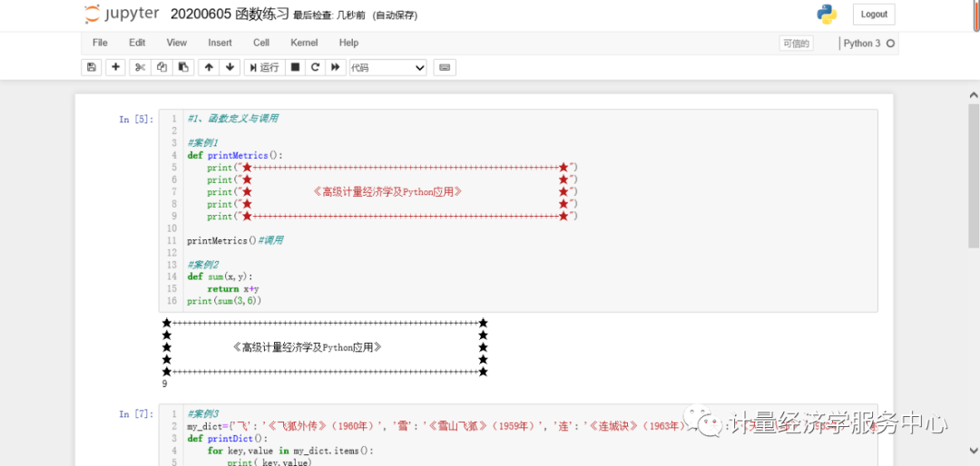Insert cell below with the plus icon
Image resolution: width=980 pixels, height=466 pixels.
click(115, 67)
